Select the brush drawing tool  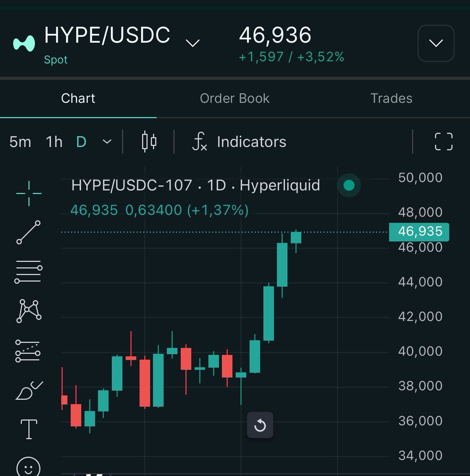click(x=29, y=390)
